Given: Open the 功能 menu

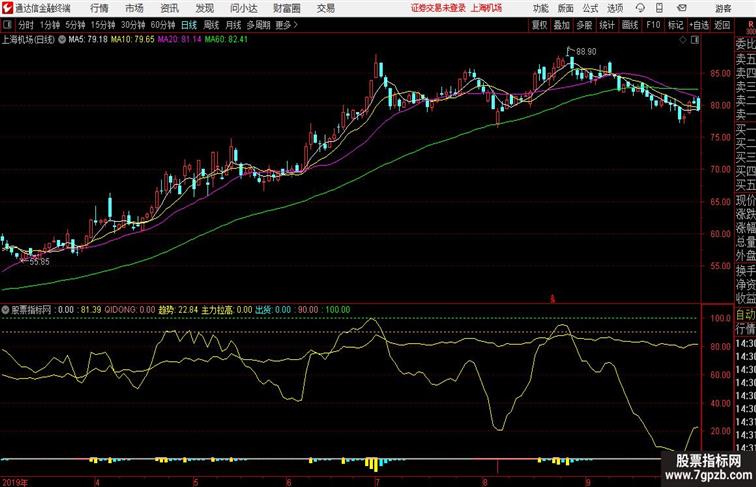Looking at the screenshot, I should tap(540, 8).
